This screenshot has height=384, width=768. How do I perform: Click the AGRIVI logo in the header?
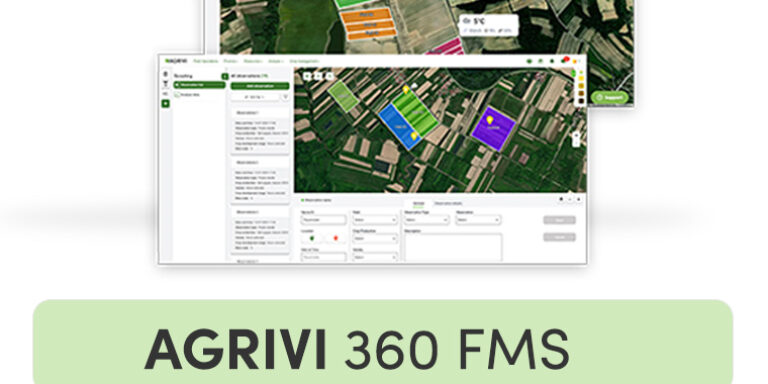(176, 61)
